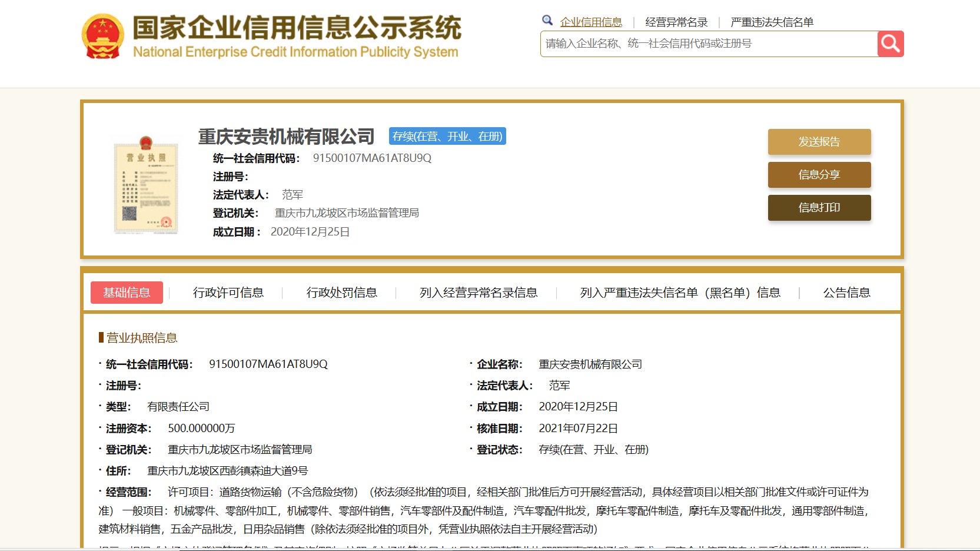Image resolution: width=980 pixels, height=551 pixels.
Task: Select the 企业信用信息 search category
Action: (591, 22)
